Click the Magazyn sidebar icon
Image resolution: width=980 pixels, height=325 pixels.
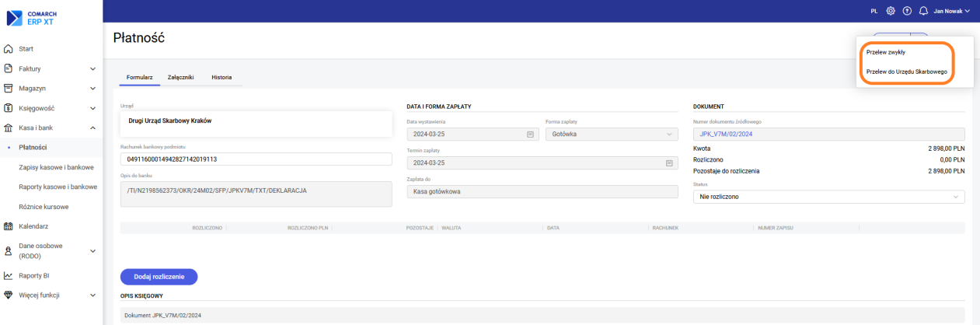click(9, 89)
